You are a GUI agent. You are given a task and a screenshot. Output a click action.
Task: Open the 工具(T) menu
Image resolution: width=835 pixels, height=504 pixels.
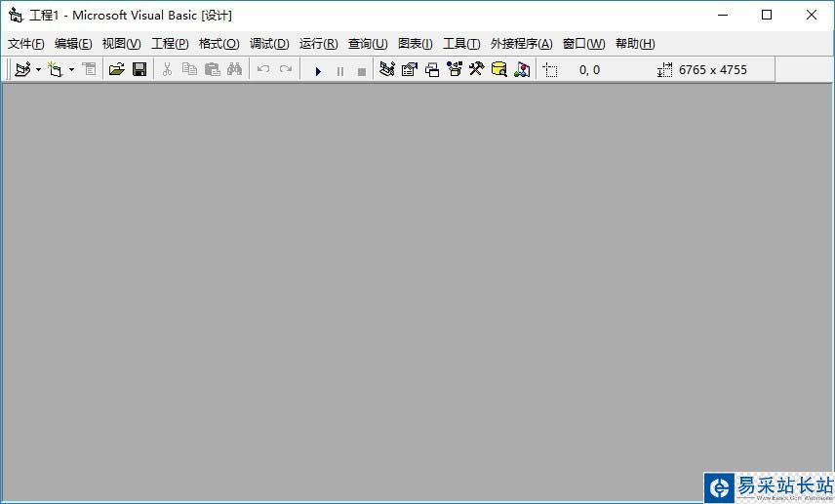click(461, 44)
